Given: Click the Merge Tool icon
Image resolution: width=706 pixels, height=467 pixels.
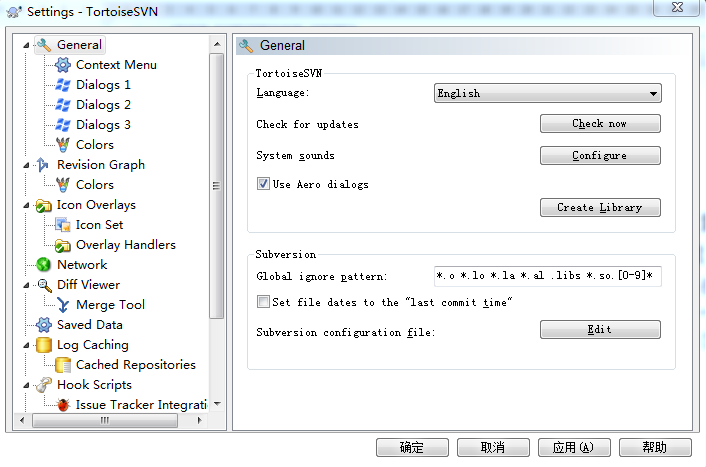Looking at the screenshot, I should point(63,305).
